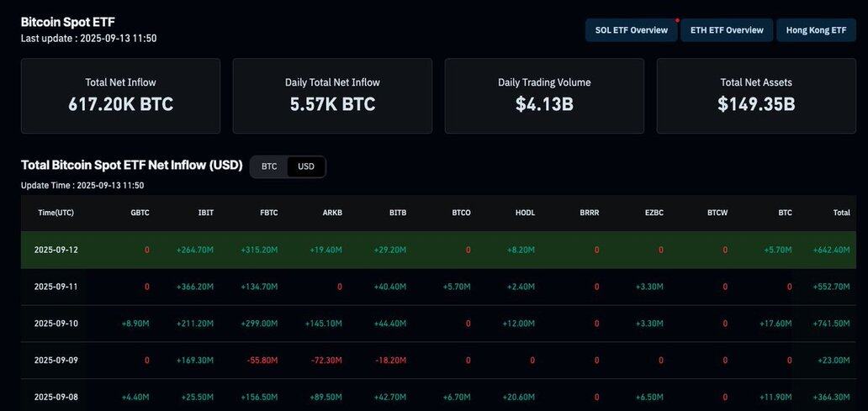Click total value +642.40M
The height and width of the screenshot is (411, 868).
point(831,250)
